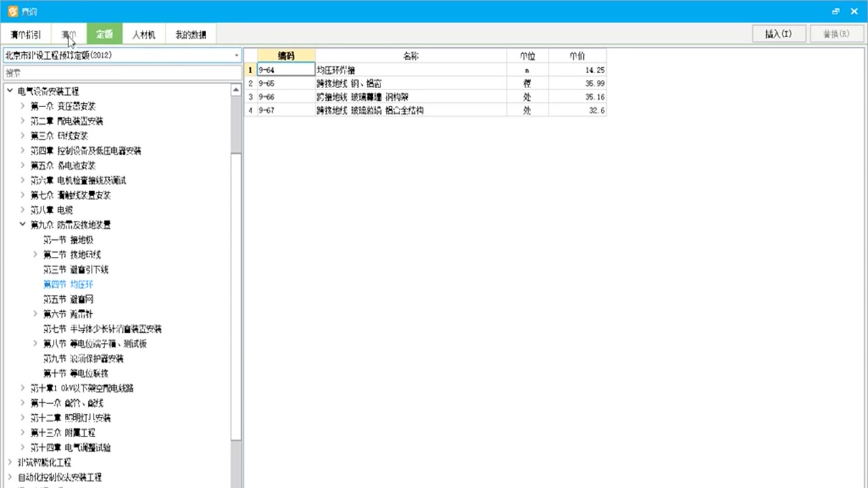The height and width of the screenshot is (488, 868).
Task: Click price cell 35.99
Action: (577, 83)
